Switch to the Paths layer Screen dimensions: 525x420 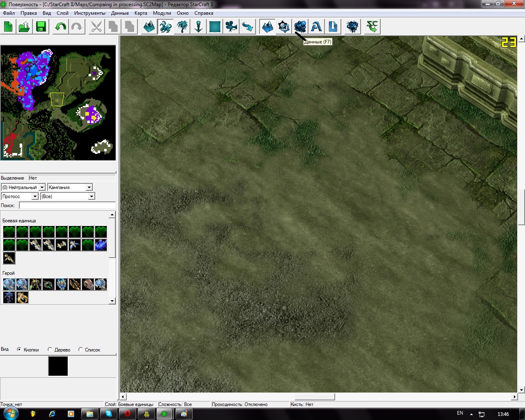[247, 27]
